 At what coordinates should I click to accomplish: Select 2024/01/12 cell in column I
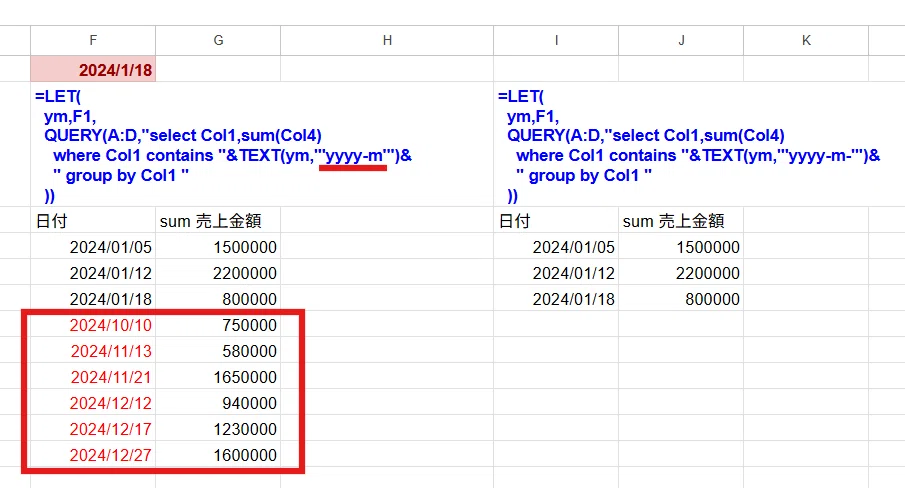point(556,273)
